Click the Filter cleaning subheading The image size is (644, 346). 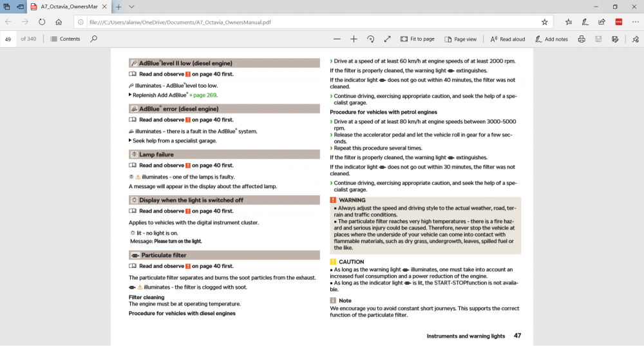(146, 297)
